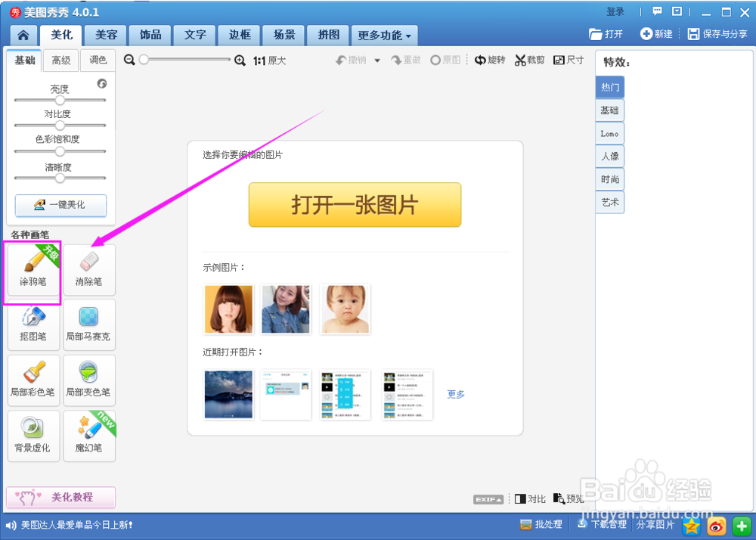Open the 高级 advanced settings tab
Viewport: 756px width, 540px height.
(60, 60)
